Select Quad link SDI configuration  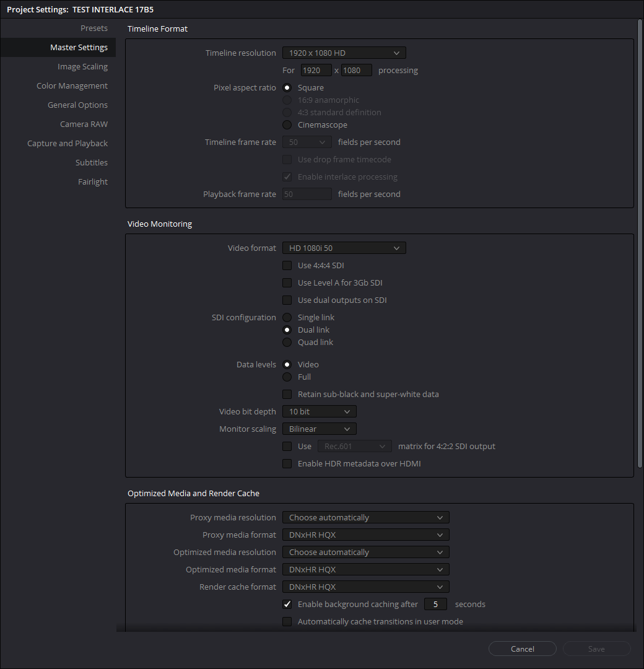pos(287,342)
